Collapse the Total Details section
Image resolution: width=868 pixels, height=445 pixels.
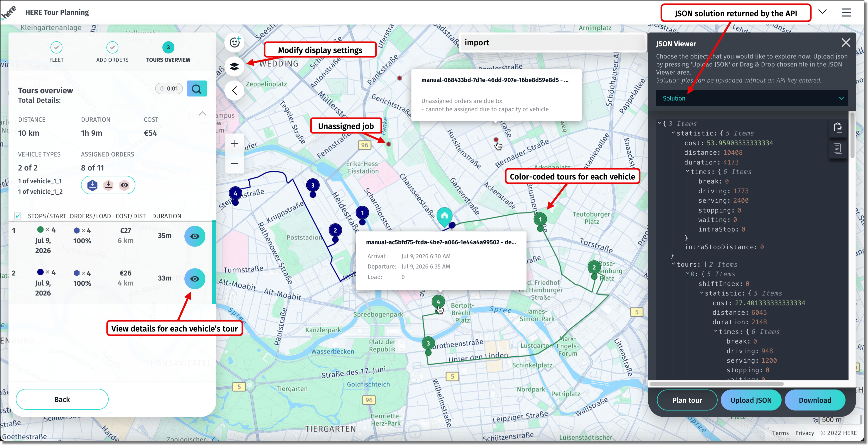coord(203,113)
